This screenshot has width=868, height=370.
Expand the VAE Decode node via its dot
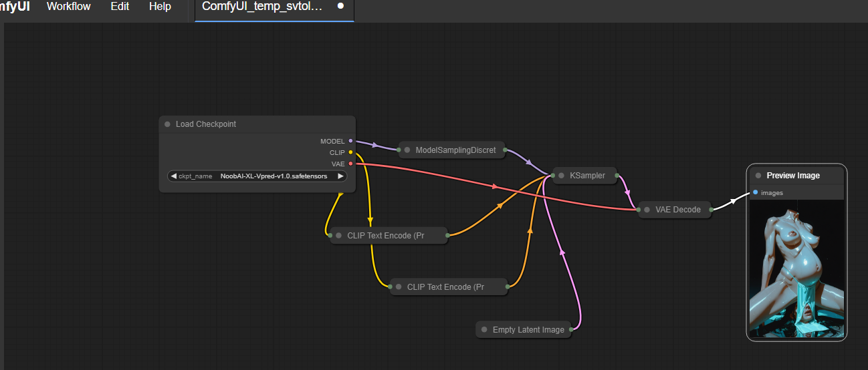[647, 210]
